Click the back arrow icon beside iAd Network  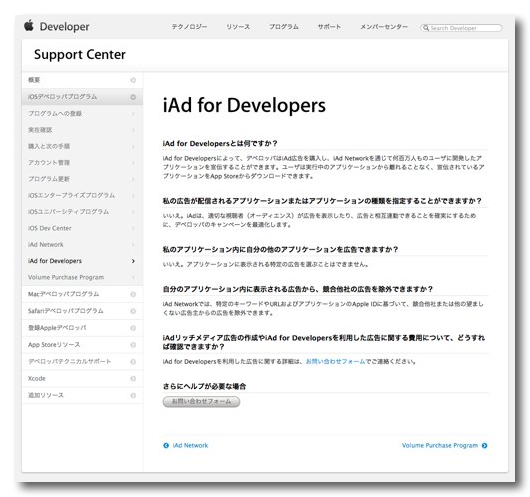(x=166, y=445)
